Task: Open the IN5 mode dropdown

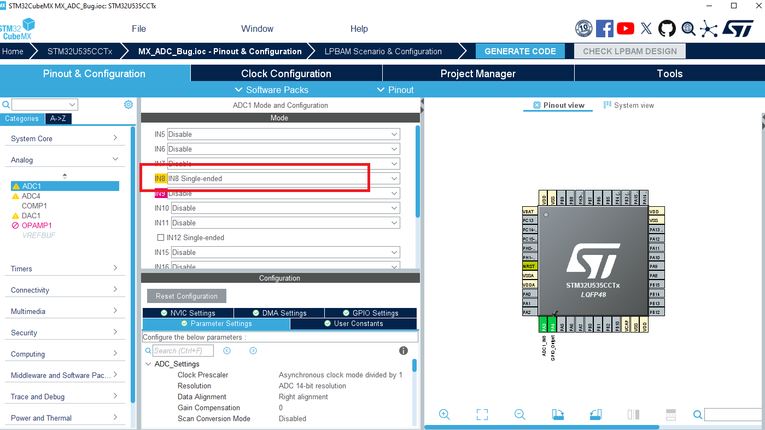Action: point(283,134)
